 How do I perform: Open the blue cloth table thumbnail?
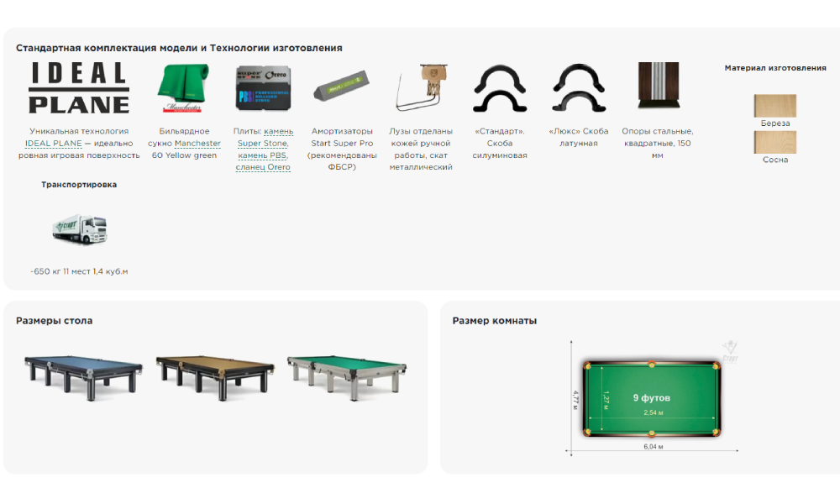83,375
